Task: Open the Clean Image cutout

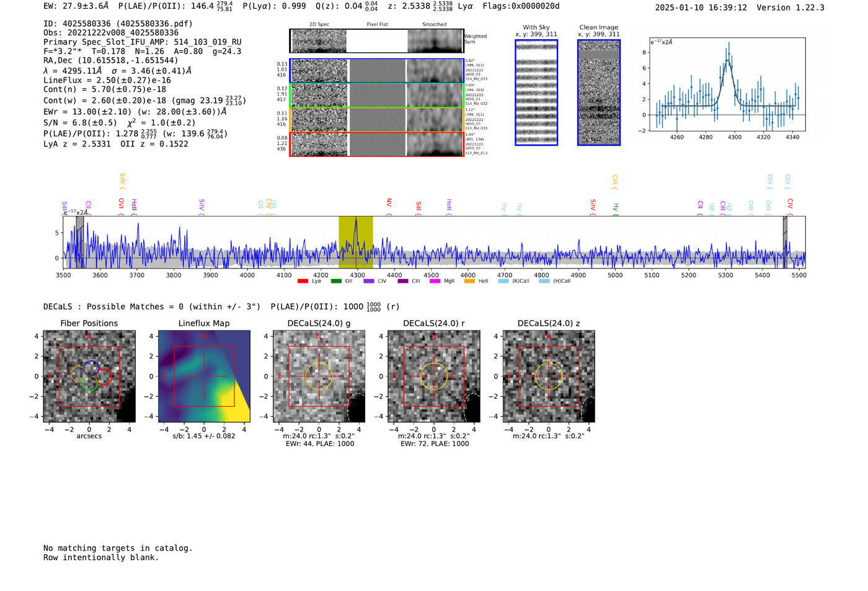Action: (x=599, y=92)
